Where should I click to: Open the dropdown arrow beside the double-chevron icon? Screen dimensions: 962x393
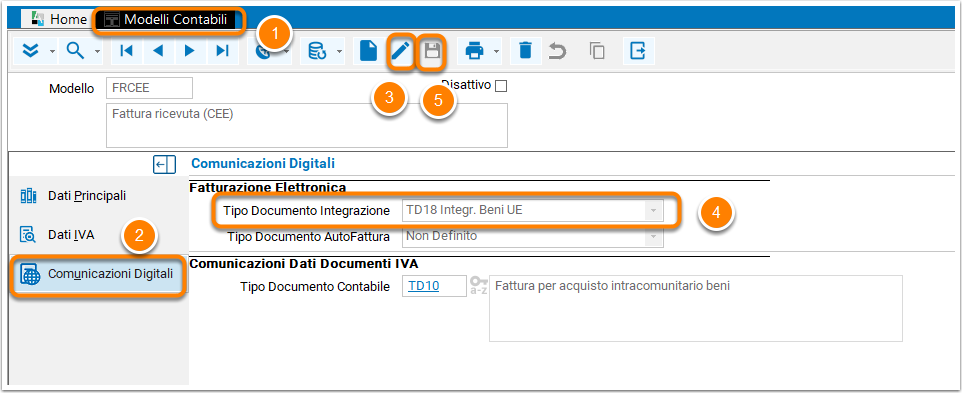coord(52,51)
